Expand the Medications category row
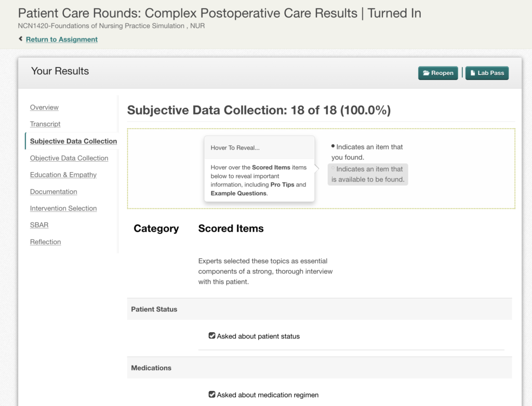The height and width of the screenshot is (406, 532). 320,368
